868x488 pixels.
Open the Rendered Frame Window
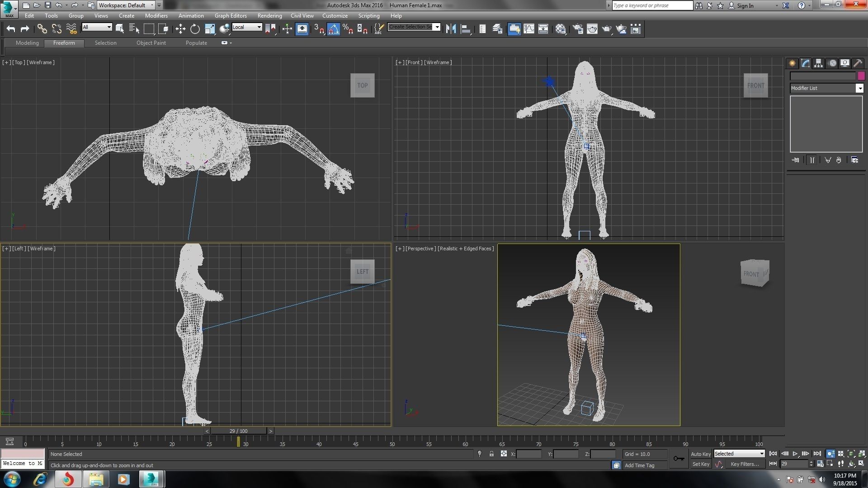592,29
